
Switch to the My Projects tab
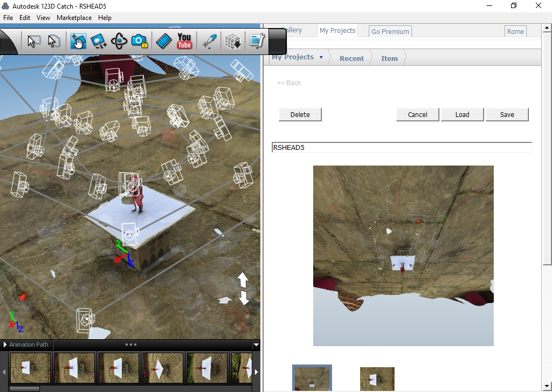click(337, 31)
